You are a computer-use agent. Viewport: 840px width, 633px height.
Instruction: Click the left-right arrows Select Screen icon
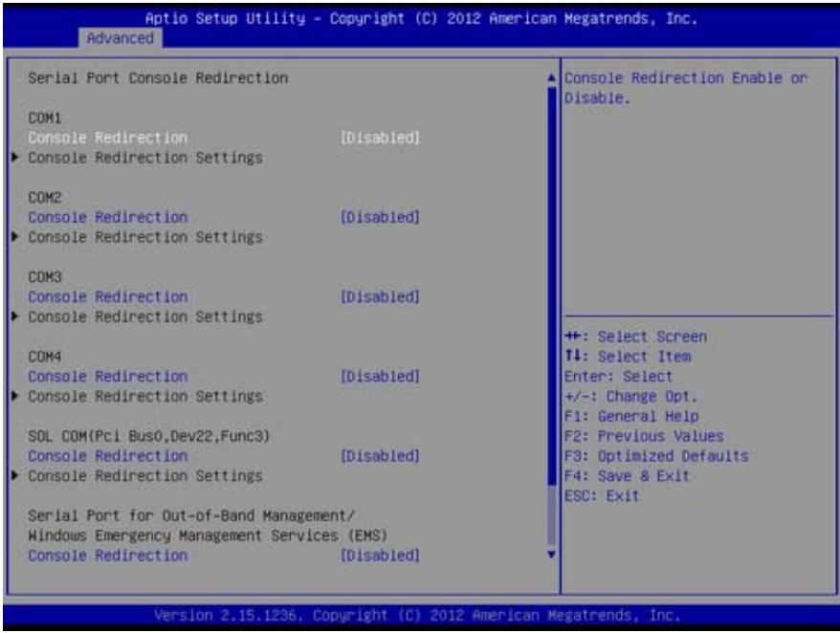573,337
